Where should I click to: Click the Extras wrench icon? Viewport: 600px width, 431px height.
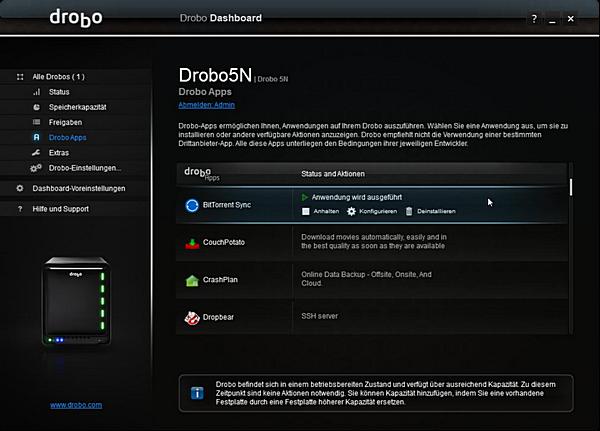point(36,153)
